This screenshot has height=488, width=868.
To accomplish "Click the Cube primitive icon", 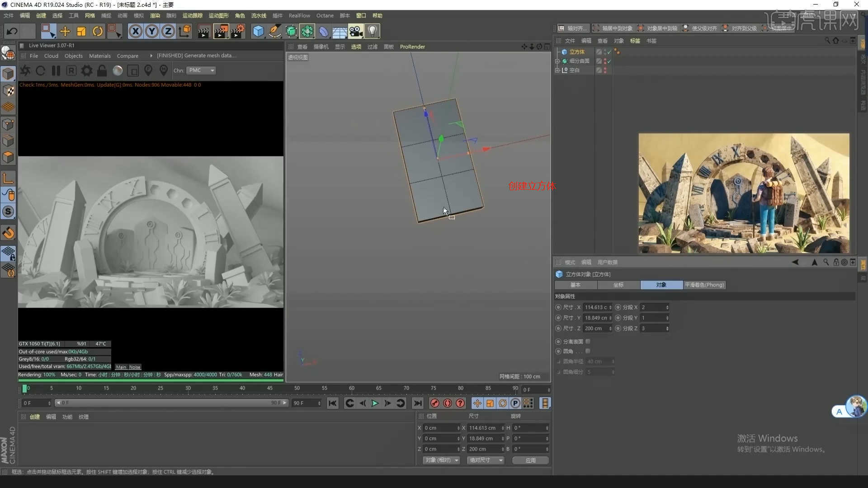I will [x=258, y=31].
